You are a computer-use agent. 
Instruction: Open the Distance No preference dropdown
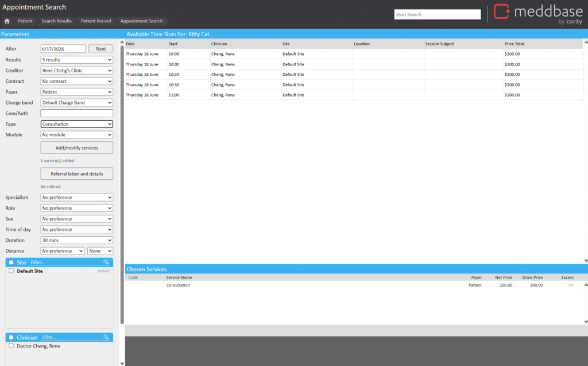point(62,251)
